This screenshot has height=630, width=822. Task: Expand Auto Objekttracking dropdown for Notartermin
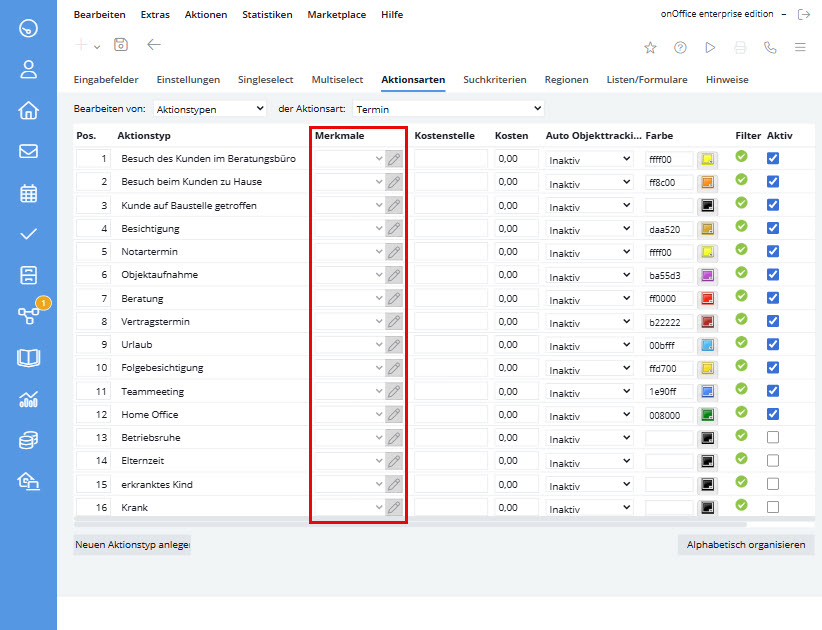[590, 252]
